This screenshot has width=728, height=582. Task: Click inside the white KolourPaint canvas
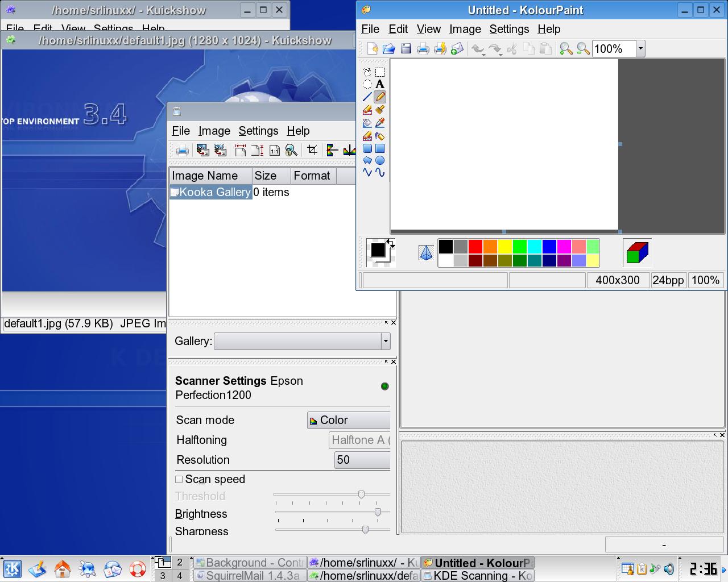[x=504, y=144]
